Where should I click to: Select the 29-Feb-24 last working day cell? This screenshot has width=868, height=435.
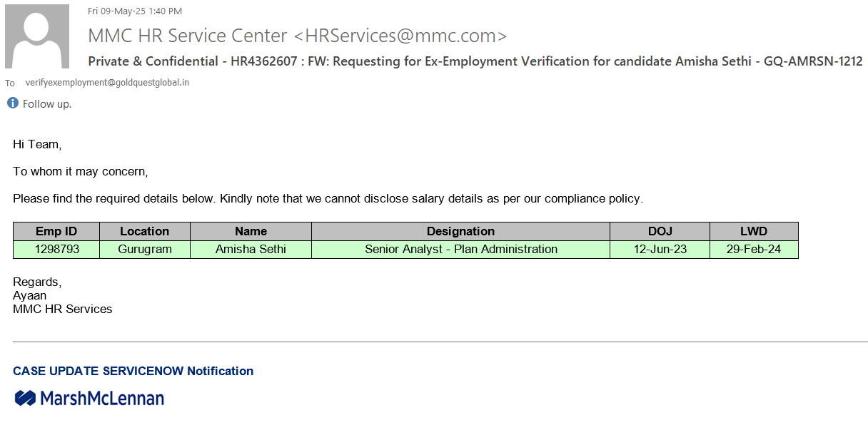point(754,250)
